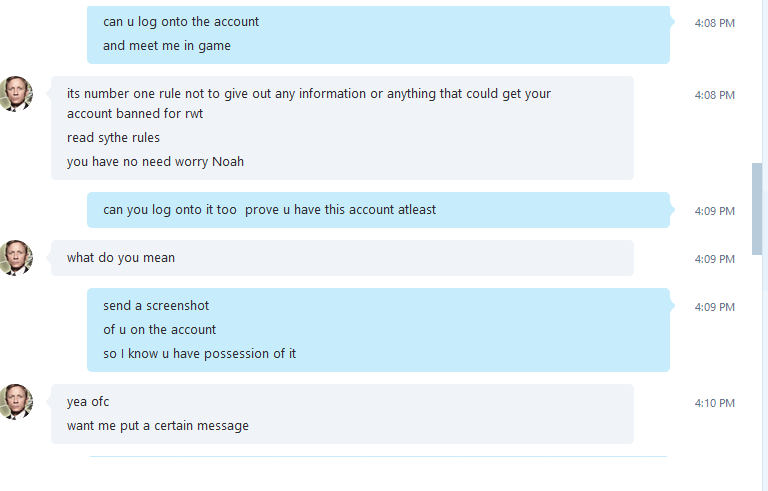Screen dimensions: 768x491
Task: Click 4:09 PM timestamp beside 'send a screenshot'
Action: tap(715, 307)
